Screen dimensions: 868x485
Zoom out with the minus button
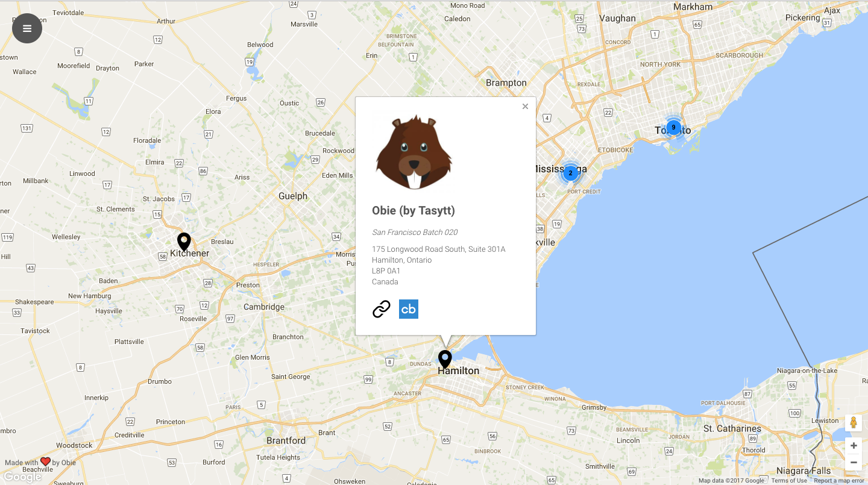click(854, 462)
